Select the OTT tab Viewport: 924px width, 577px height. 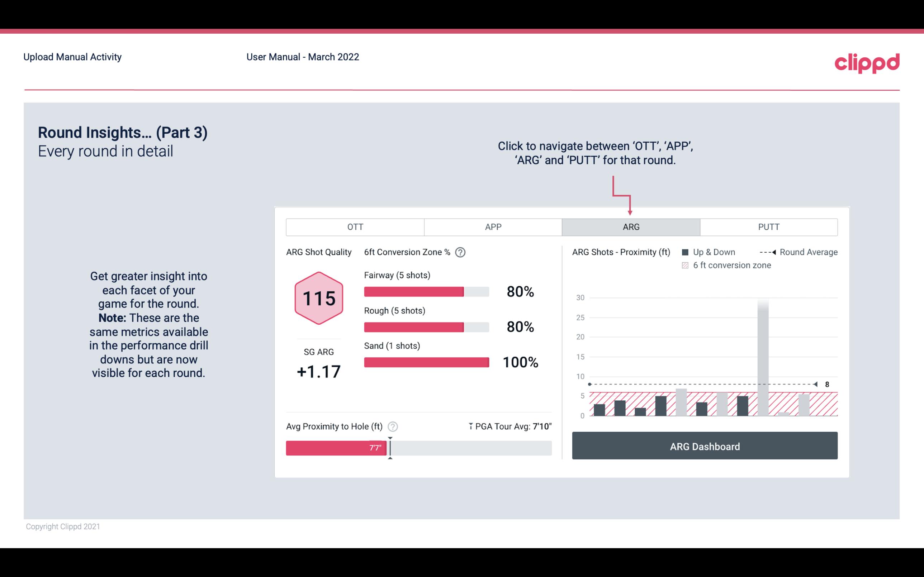(x=356, y=226)
